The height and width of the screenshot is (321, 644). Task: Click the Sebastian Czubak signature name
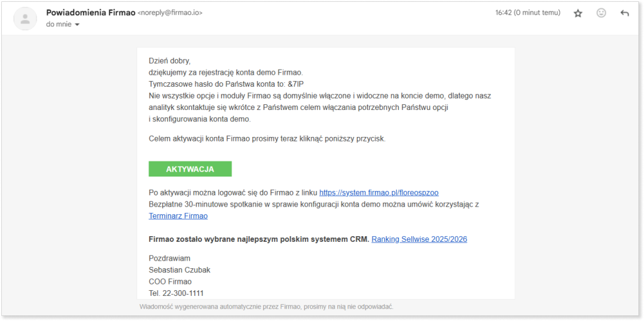(179, 269)
